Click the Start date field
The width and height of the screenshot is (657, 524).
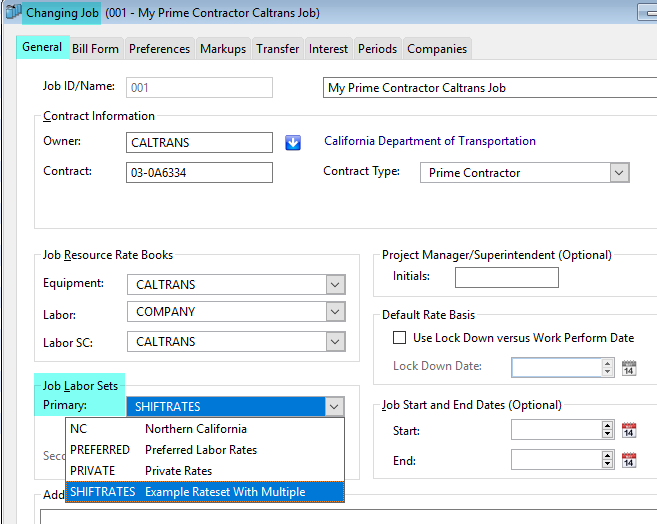(556, 430)
